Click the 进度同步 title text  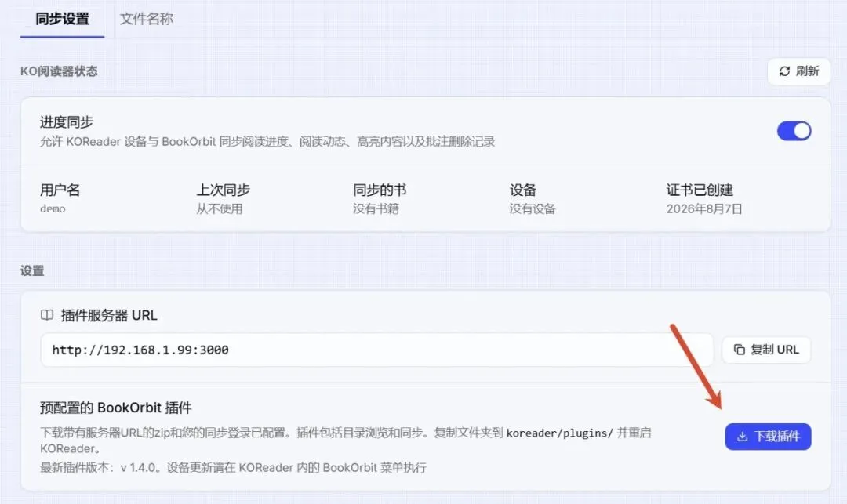coord(67,122)
